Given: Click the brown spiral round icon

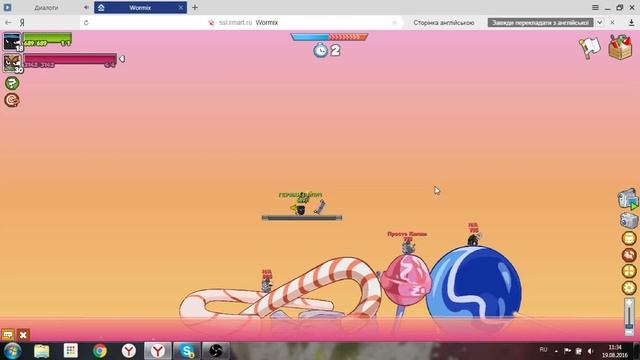Looking at the screenshot, I should [12, 100].
